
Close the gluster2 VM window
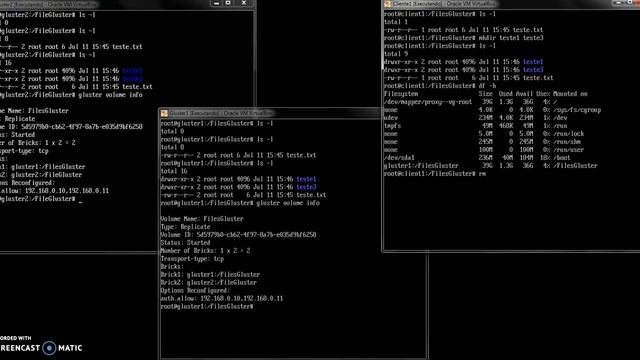(244, 3)
